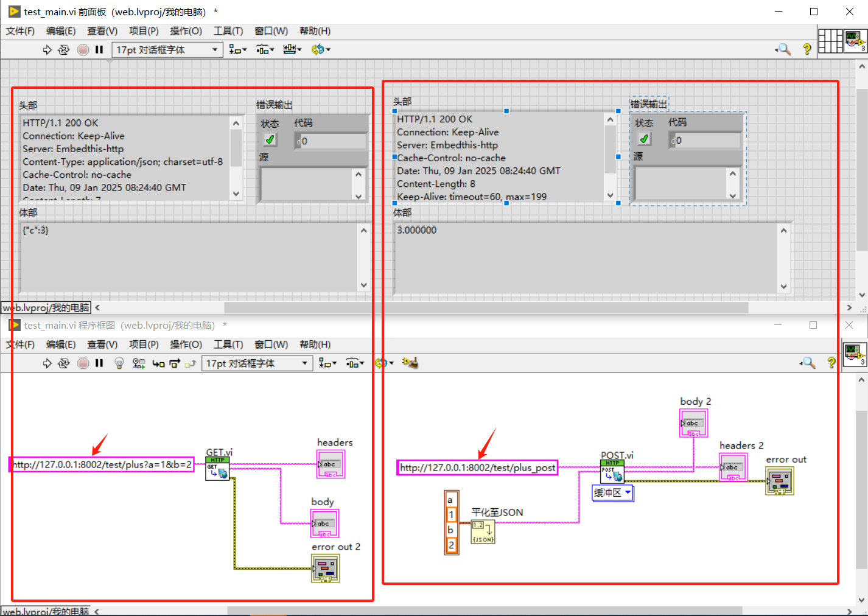Open 窗口(W) menu in block diagram window
Viewport: 868px width, 616px height.
pos(271,345)
